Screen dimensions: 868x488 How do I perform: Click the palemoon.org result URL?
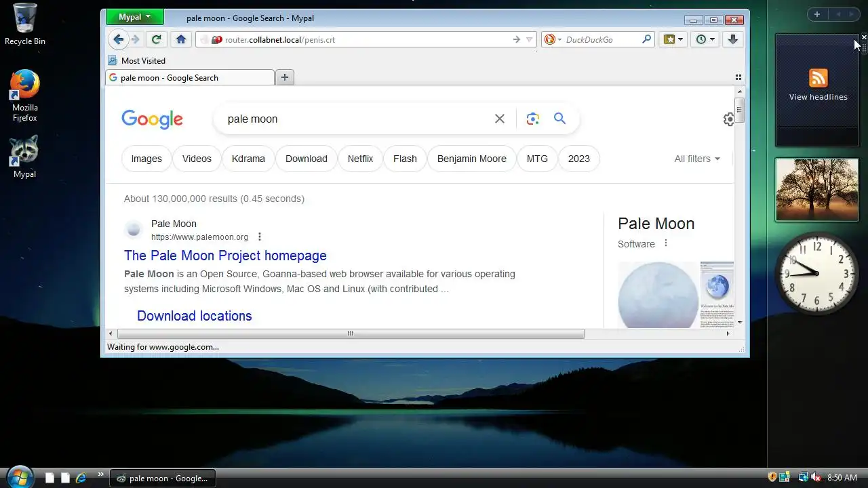point(199,237)
